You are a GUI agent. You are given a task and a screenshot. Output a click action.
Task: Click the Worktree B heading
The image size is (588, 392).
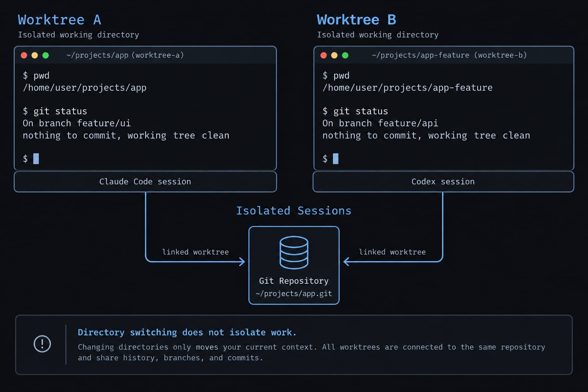[x=356, y=20]
